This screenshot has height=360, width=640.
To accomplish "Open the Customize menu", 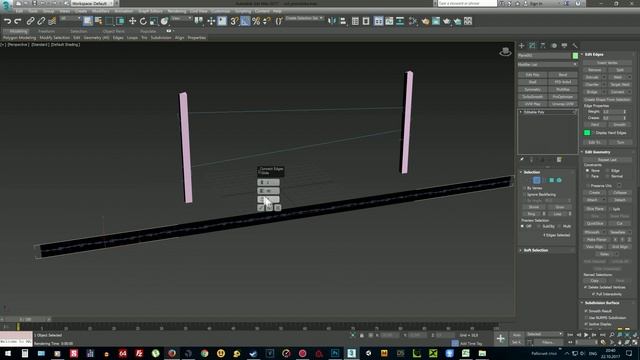I will pyautogui.click(x=221, y=11).
